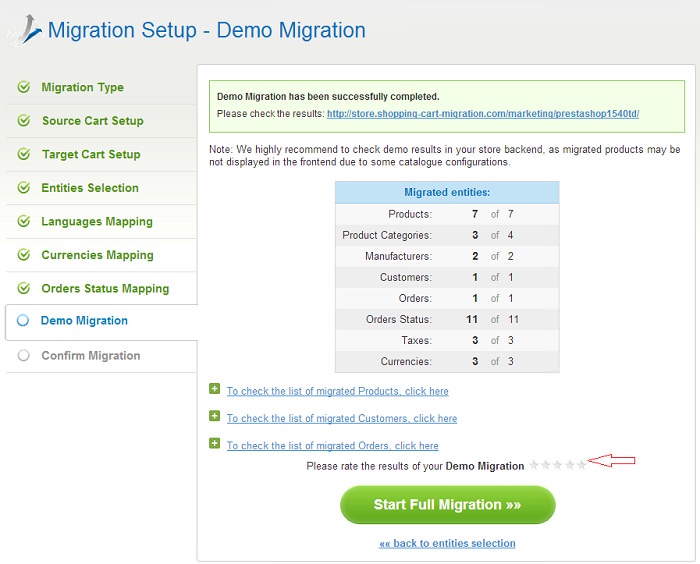Click the Orders: row label
Screen dimensions: 700x564
pyautogui.click(x=415, y=298)
